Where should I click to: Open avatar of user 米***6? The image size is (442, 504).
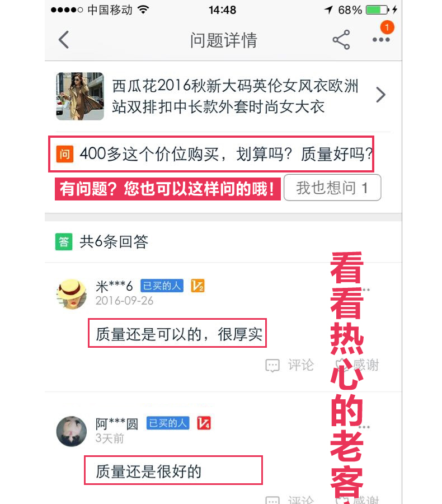71,293
